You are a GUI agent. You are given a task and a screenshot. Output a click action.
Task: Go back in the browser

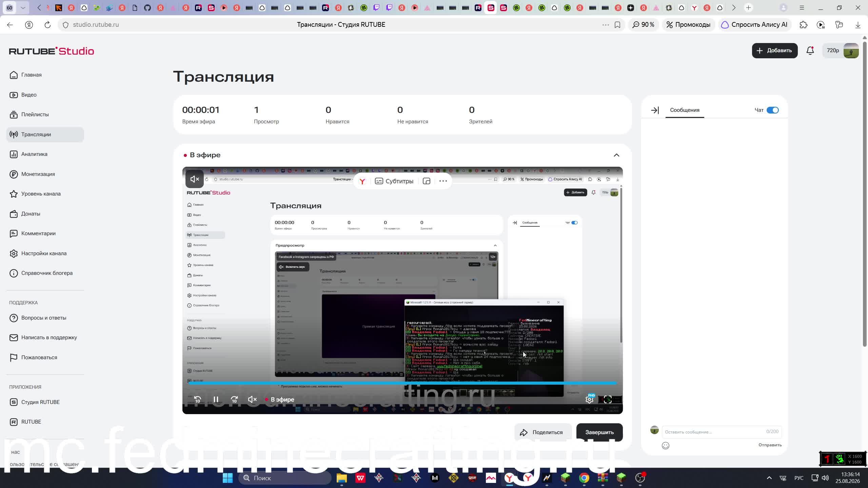(x=10, y=25)
